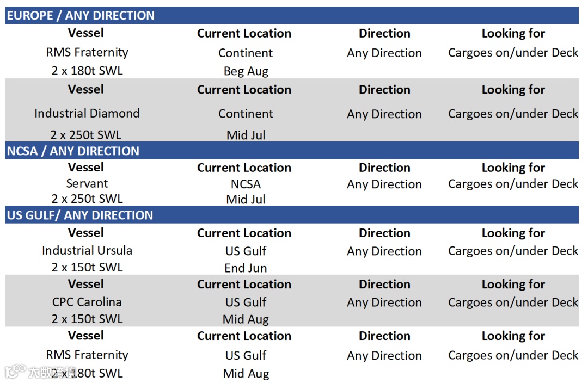This screenshot has height=383, width=588.
Task: Click Mid Aug in CPC Carolina's row
Action: [246, 319]
